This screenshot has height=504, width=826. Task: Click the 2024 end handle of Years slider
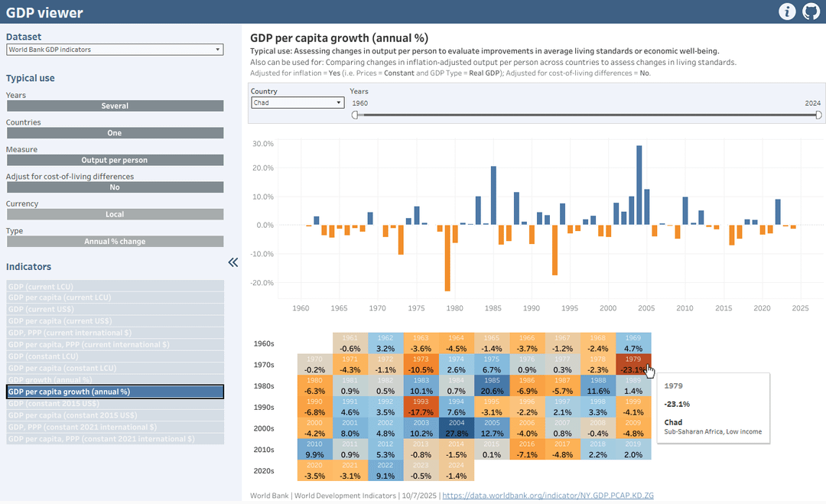click(x=818, y=115)
